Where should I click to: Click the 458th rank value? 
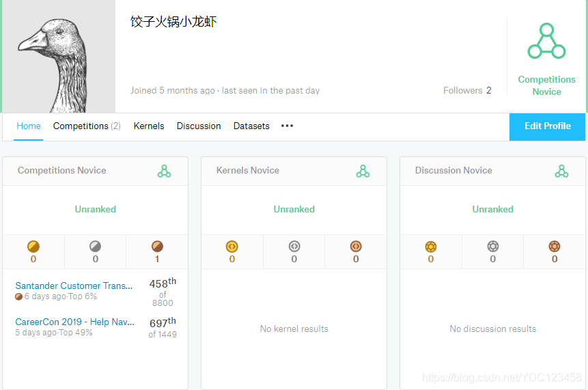coord(163,283)
